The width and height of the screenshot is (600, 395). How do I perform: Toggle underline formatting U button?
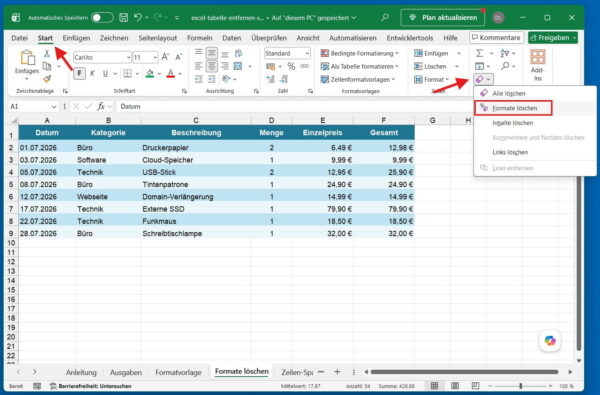click(x=105, y=73)
